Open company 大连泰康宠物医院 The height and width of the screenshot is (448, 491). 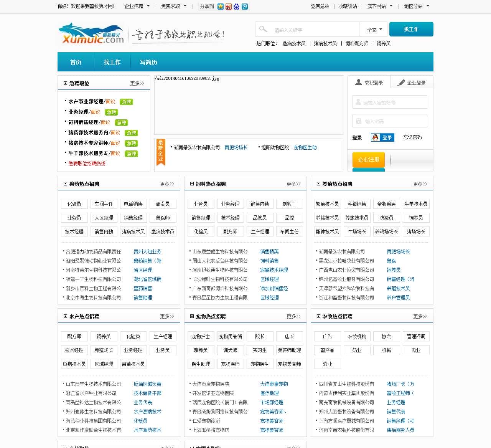point(211,384)
